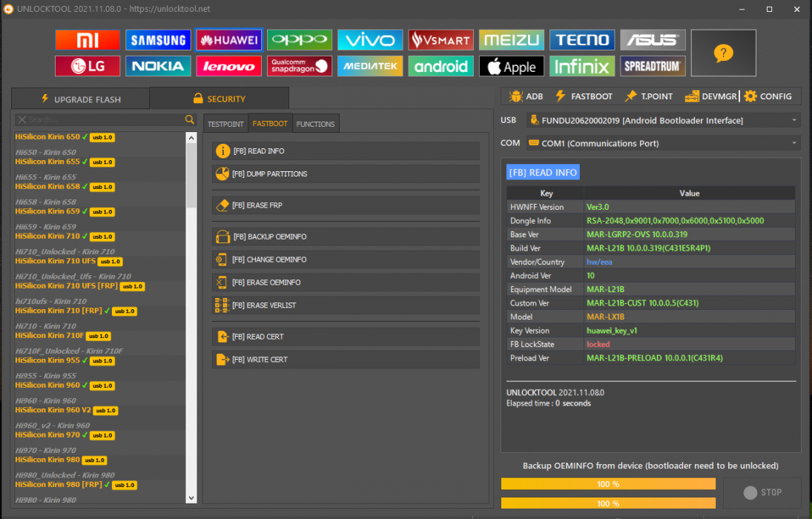
Task: Pick the Android brand logo
Action: click(x=440, y=66)
